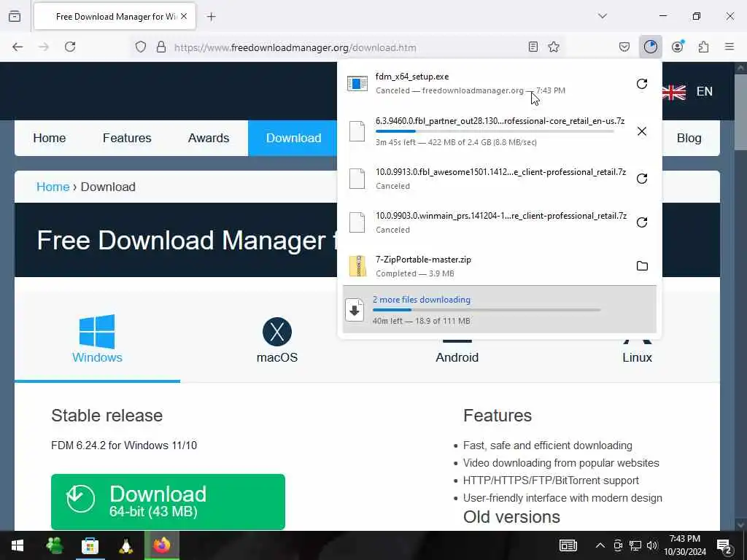Open the Features navigation item
This screenshot has height=560, width=747.
pos(127,138)
